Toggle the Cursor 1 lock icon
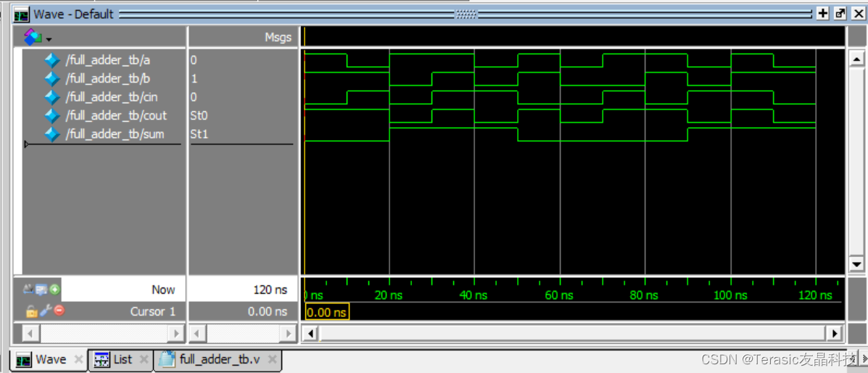This screenshot has width=868, height=373. pyautogui.click(x=31, y=311)
